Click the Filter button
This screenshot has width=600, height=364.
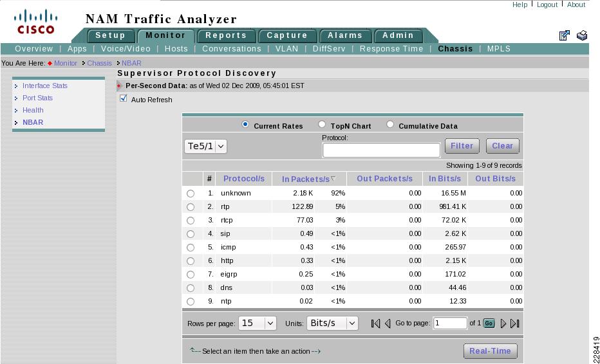click(462, 146)
